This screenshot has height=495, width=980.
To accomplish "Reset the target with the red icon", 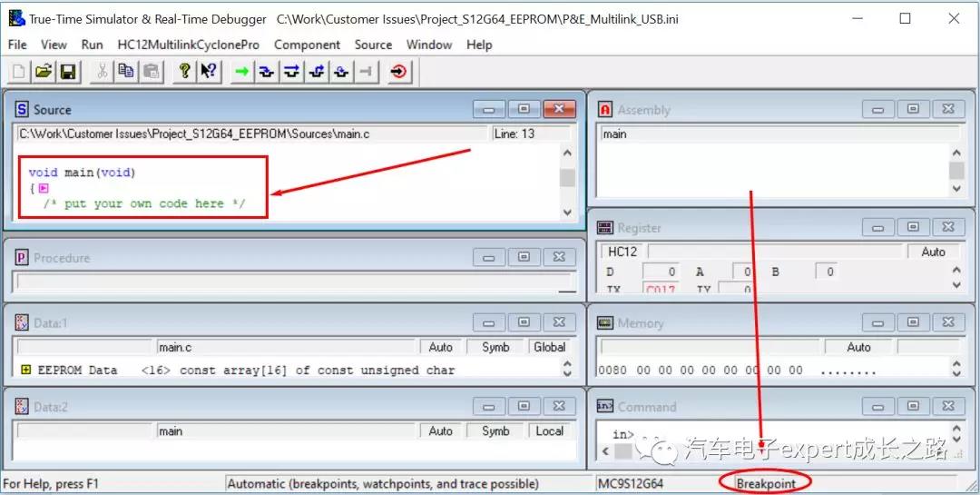I will pyautogui.click(x=398, y=72).
